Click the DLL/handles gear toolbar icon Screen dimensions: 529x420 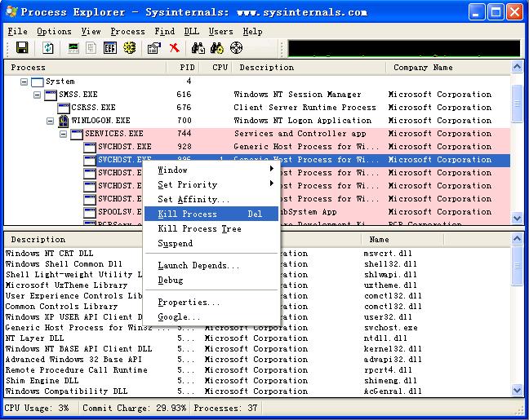tap(130, 48)
